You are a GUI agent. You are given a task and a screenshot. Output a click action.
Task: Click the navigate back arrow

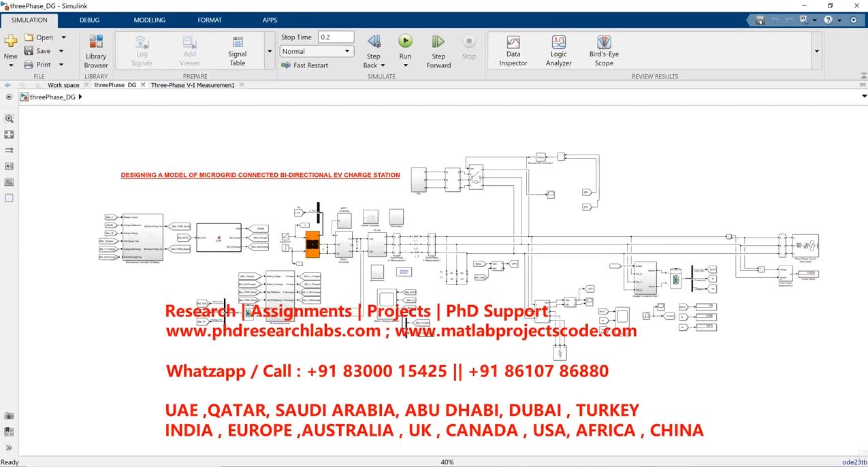pos(7,85)
